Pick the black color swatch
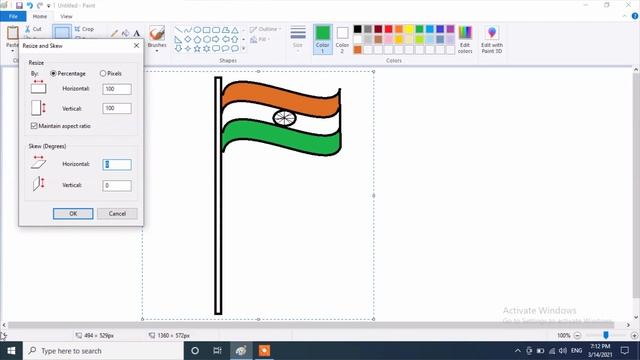 [x=358, y=29]
